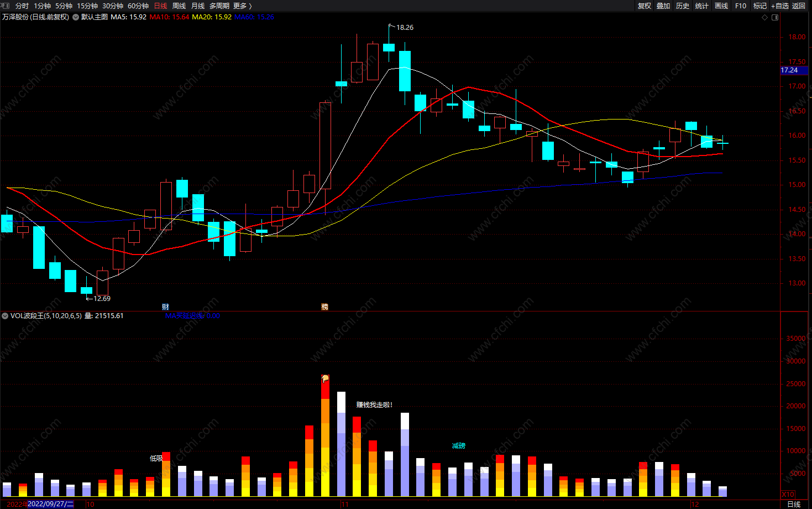Add stock via +自选 button
This screenshot has height=509, width=812.
click(x=780, y=6)
